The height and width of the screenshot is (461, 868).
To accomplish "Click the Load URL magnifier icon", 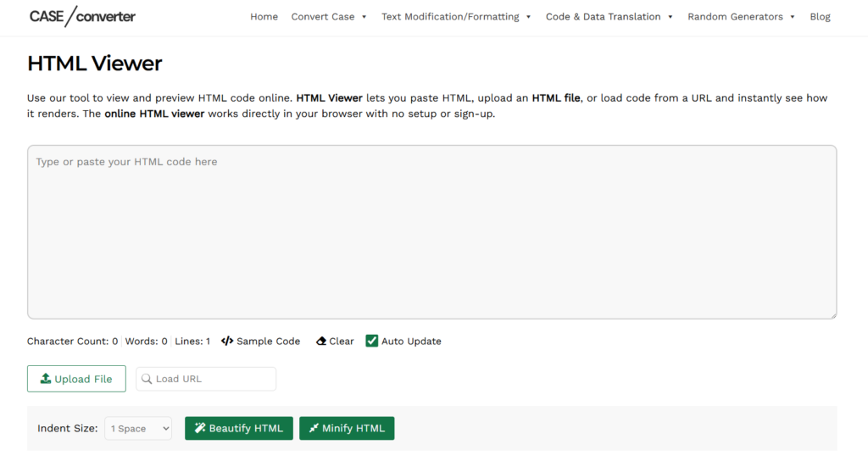I will tap(147, 379).
